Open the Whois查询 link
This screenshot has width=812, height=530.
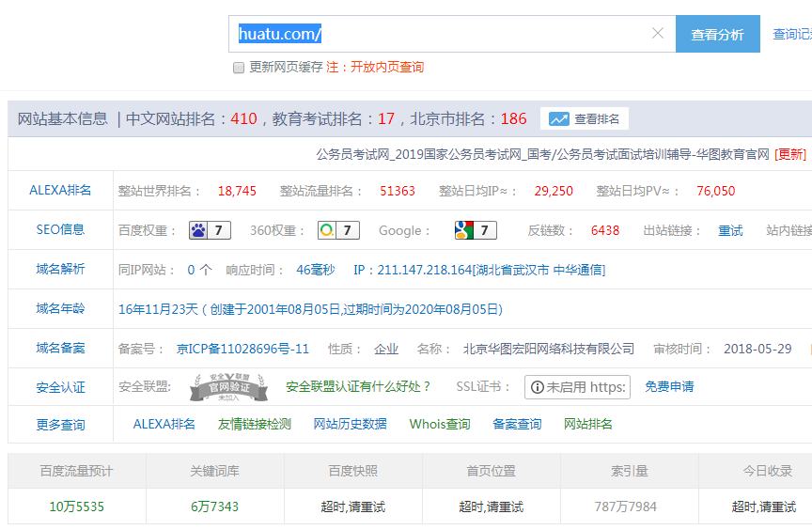click(440, 424)
